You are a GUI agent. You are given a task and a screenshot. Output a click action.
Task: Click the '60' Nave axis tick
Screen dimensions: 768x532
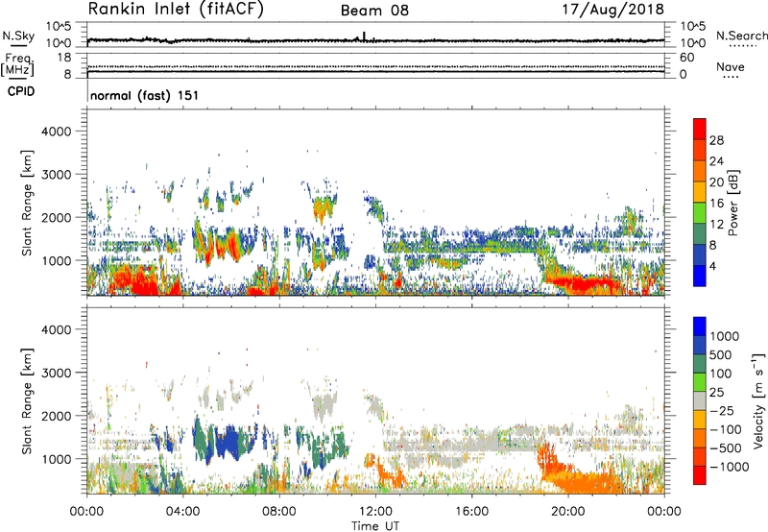(686, 58)
